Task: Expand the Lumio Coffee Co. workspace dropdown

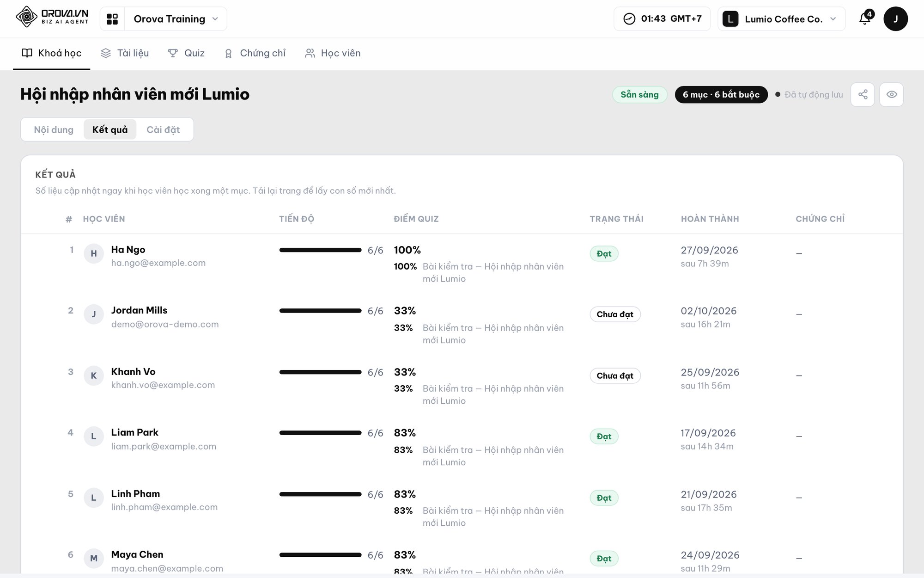Action: (x=782, y=19)
